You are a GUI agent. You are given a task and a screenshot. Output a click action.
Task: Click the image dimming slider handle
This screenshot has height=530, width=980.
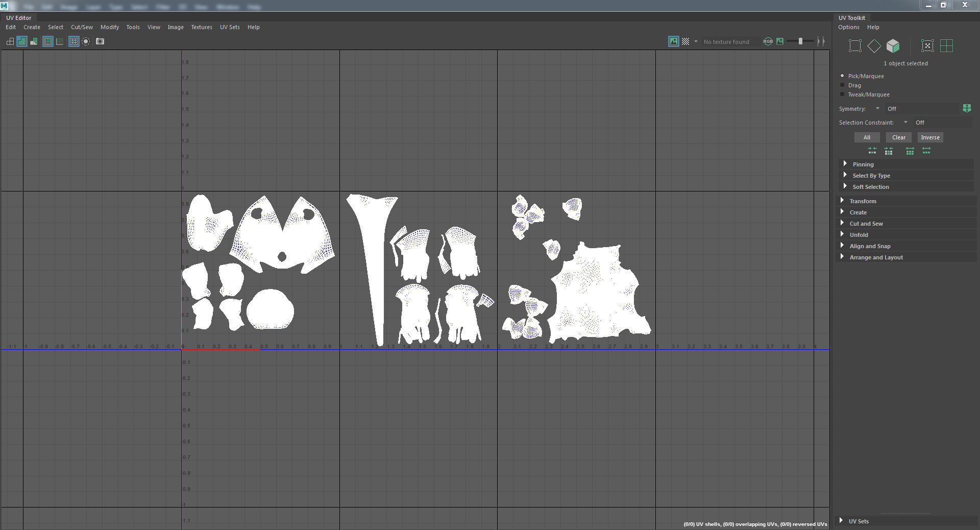point(800,41)
